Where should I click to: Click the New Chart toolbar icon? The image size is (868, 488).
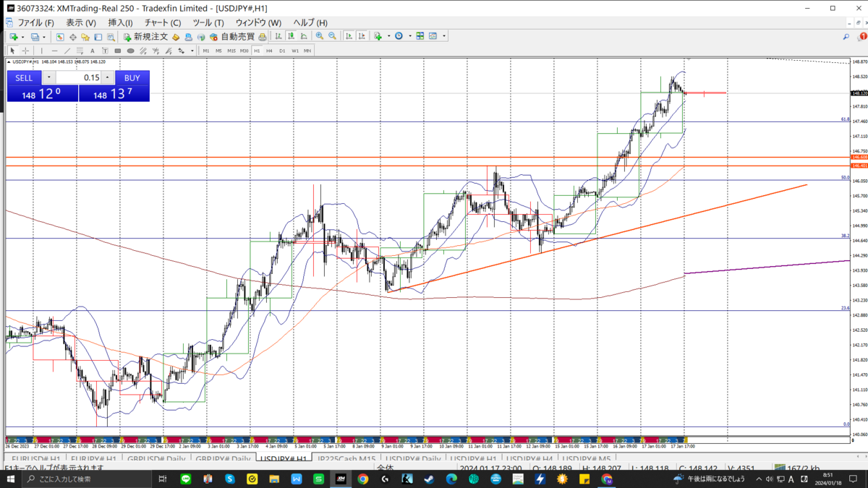click(x=14, y=36)
